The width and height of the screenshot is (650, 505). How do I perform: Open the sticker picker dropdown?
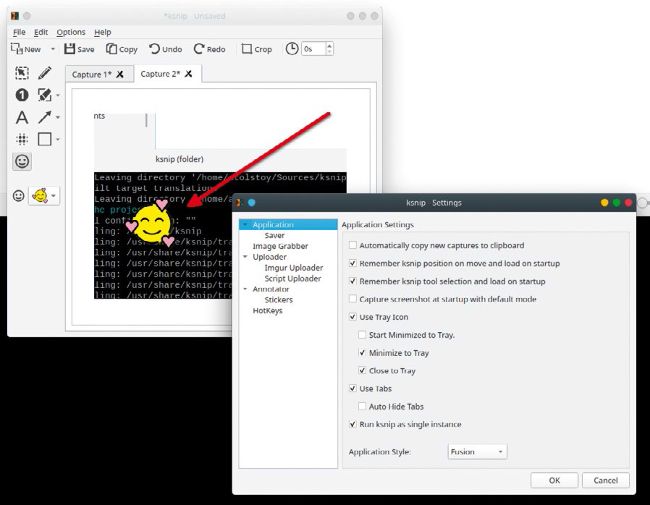pos(44,196)
